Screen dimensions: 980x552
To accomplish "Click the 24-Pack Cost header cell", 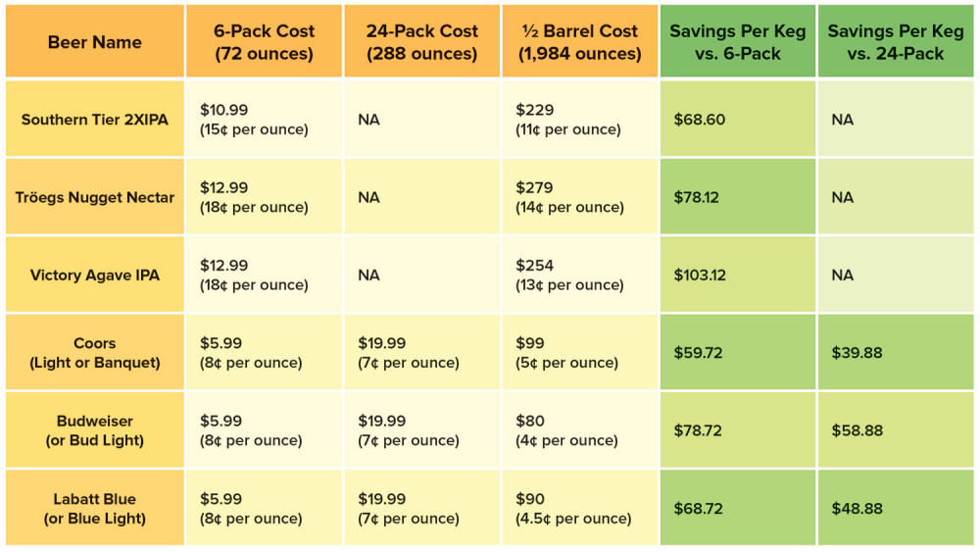I will (421, 41).
